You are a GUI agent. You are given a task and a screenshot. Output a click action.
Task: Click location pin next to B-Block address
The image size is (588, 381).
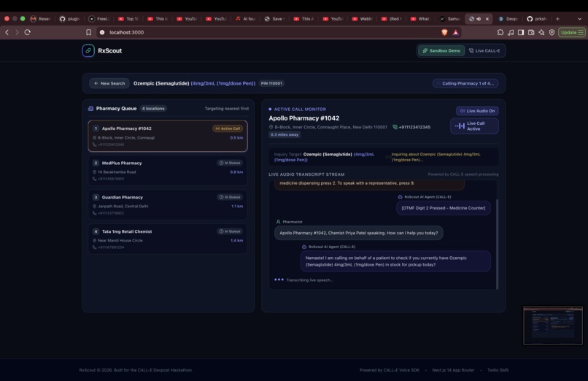click(x=271, y=127)
